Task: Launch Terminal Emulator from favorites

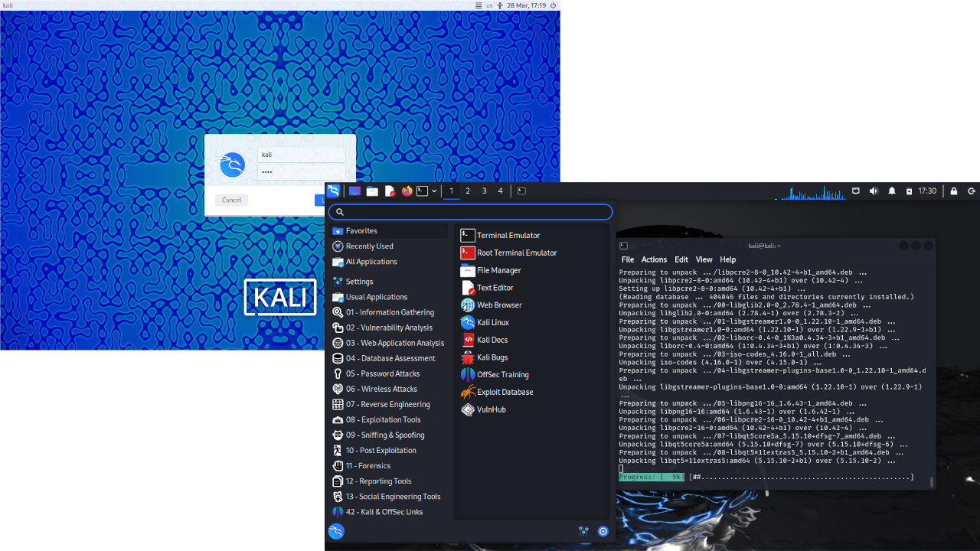Action: pos(533,236)
